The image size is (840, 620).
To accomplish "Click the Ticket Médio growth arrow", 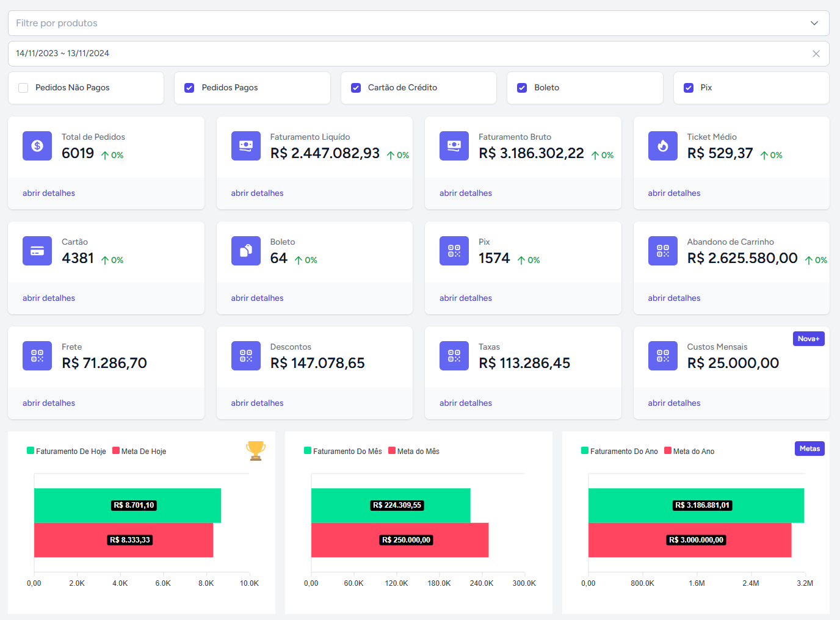I will click(x=764, y=156).
